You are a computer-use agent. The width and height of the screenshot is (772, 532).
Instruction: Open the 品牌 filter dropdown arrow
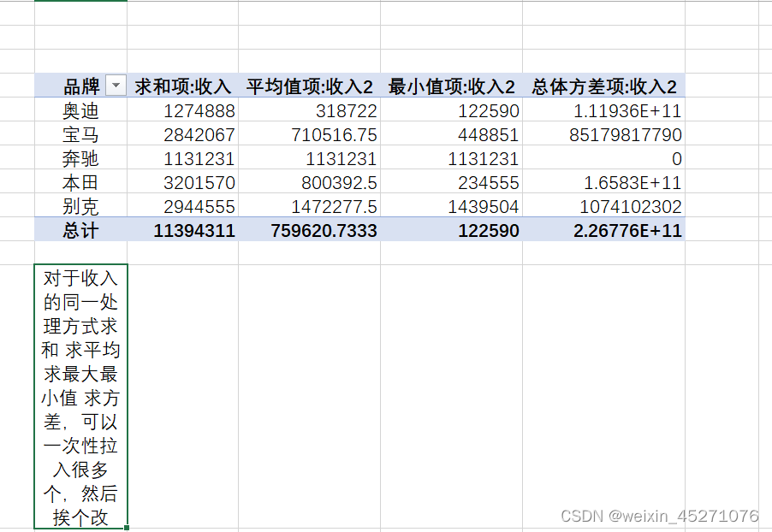coord(116,86)
